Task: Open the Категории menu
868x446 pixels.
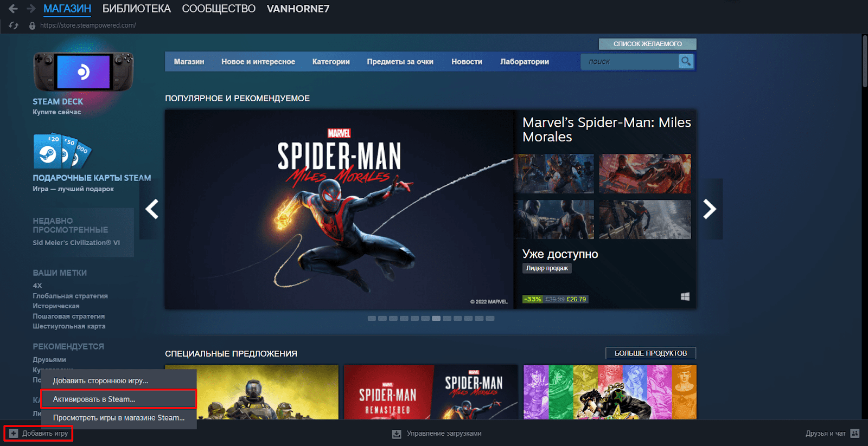Action: [x=331, y=62]
